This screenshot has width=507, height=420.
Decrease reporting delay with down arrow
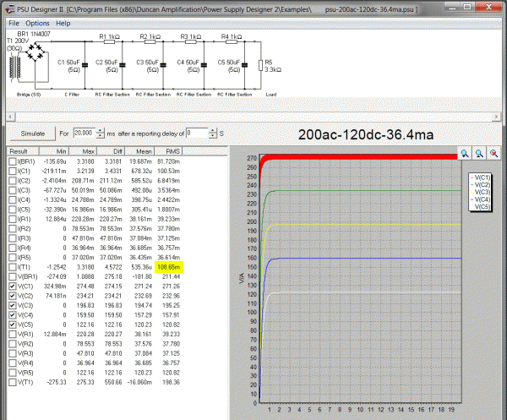pos(212,135)
